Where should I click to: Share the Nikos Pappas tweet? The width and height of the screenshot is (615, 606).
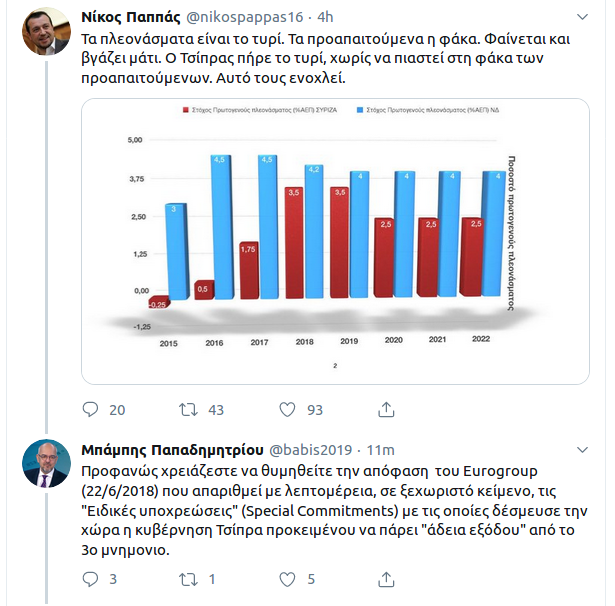(x=386, y=409)
